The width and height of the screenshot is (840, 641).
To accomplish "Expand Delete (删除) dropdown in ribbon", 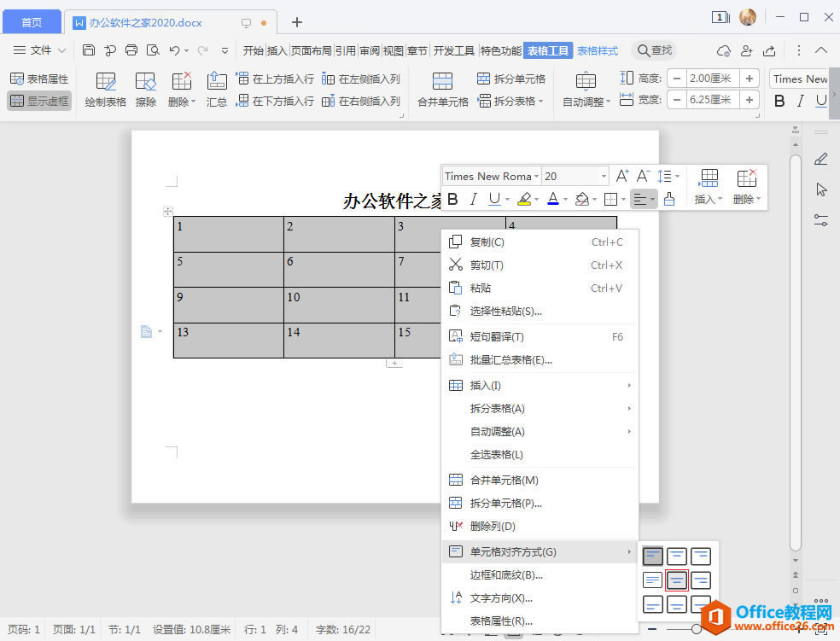I will [x=182, y=102].
